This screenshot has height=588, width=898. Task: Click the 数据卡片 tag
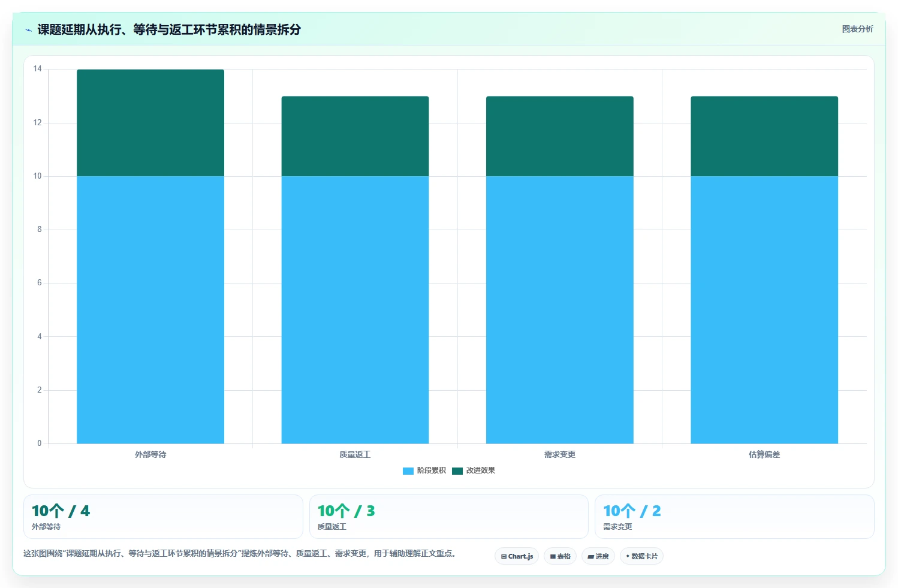[x=641, y=556]
